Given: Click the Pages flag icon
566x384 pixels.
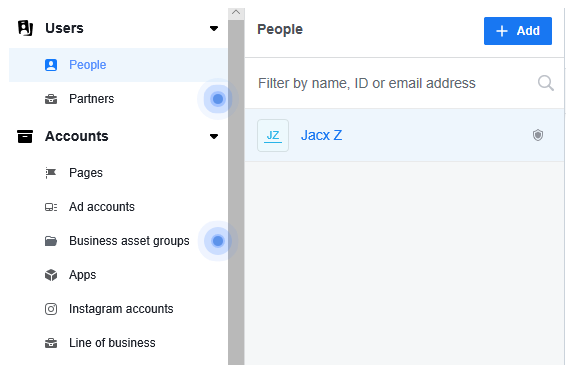Looking at the screenshot, I should point(51,173).
